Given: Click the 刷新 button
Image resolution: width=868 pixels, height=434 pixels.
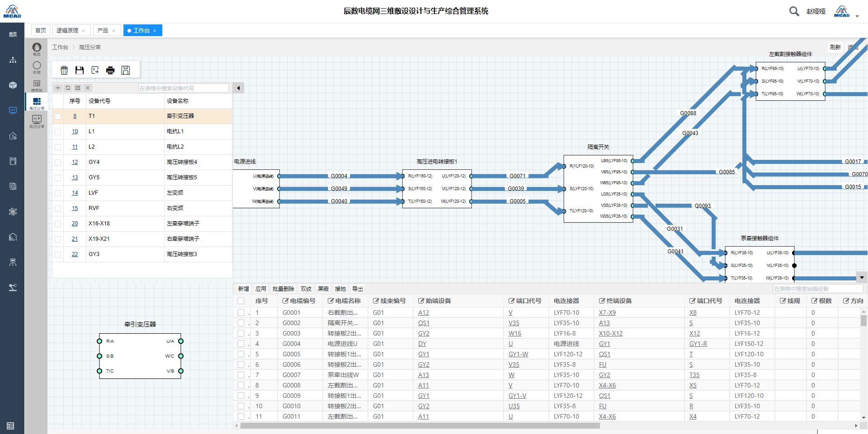Looking at the screenshot, I should (x=835, y=47).
